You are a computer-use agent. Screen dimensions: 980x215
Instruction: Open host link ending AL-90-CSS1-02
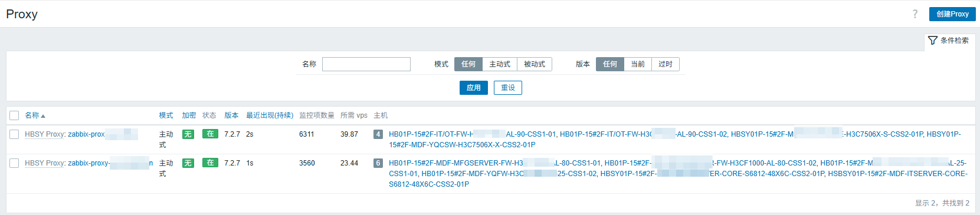643,134
